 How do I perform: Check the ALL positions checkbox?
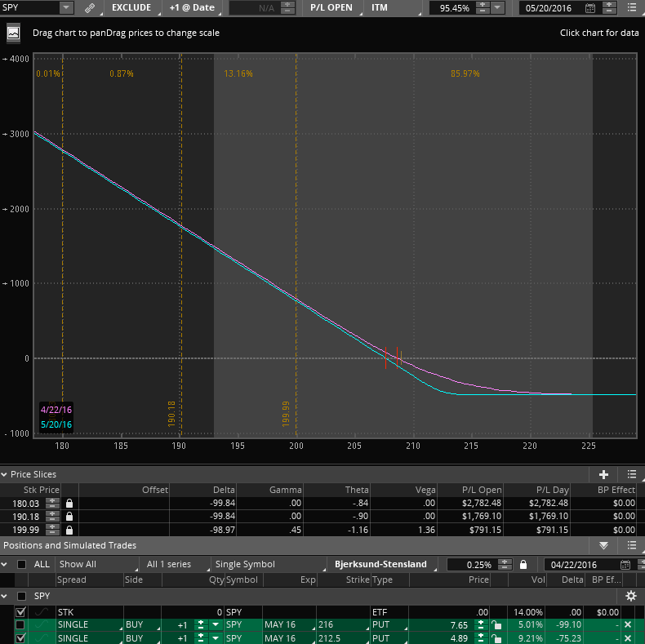(22, 564)
